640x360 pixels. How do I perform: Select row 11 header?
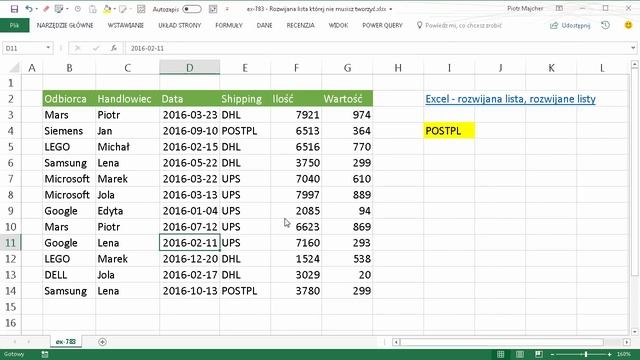click(x=10, y=243)
